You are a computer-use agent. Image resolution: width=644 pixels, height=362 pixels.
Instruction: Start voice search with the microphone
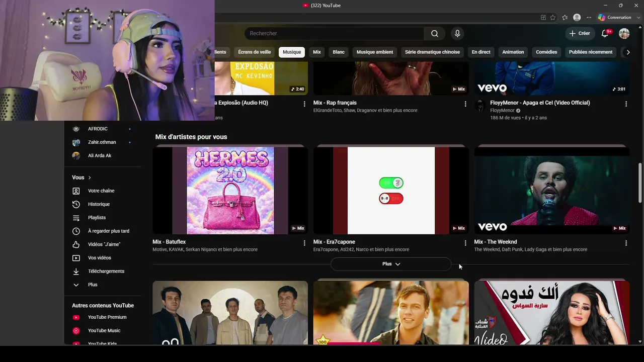(x=457, y=34)
